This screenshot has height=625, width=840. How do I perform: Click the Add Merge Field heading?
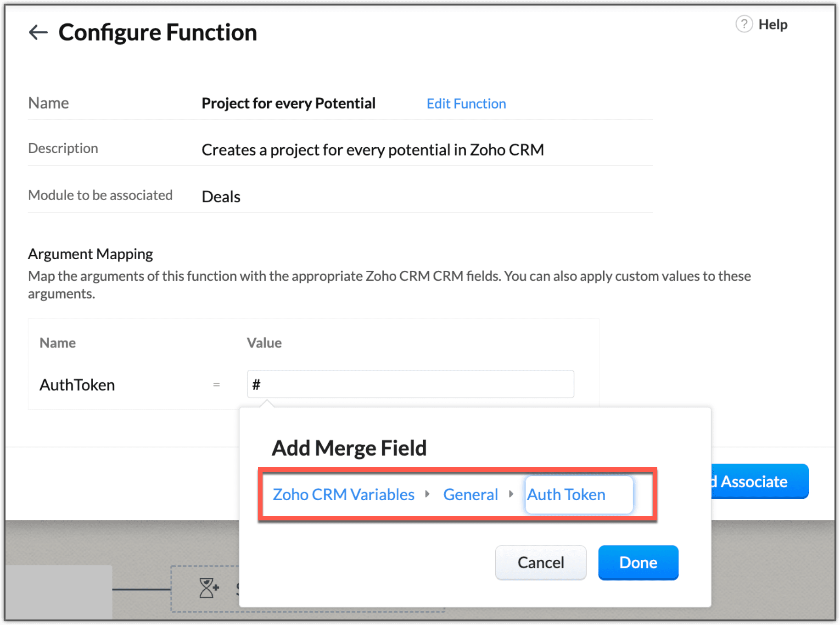349,448
